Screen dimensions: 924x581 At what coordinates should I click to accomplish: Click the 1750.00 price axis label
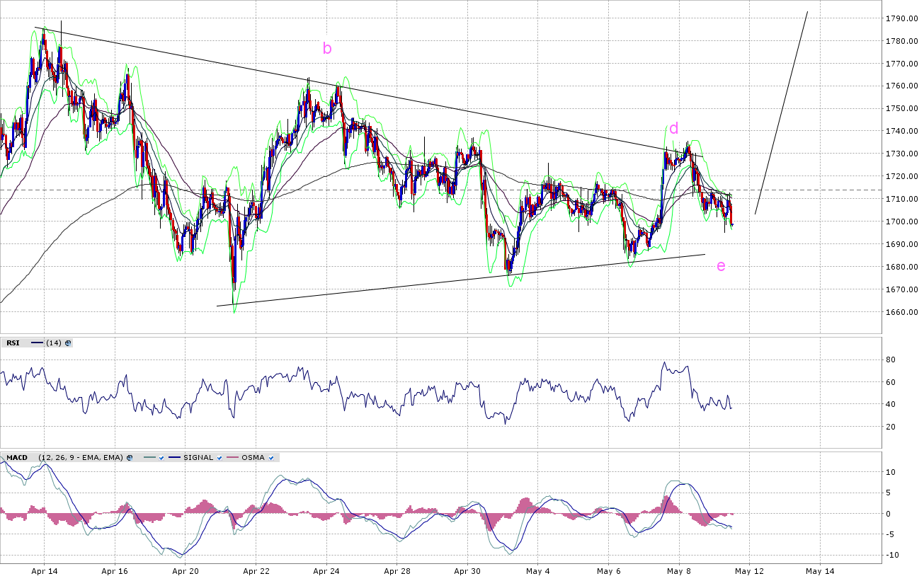coord(903,109)
